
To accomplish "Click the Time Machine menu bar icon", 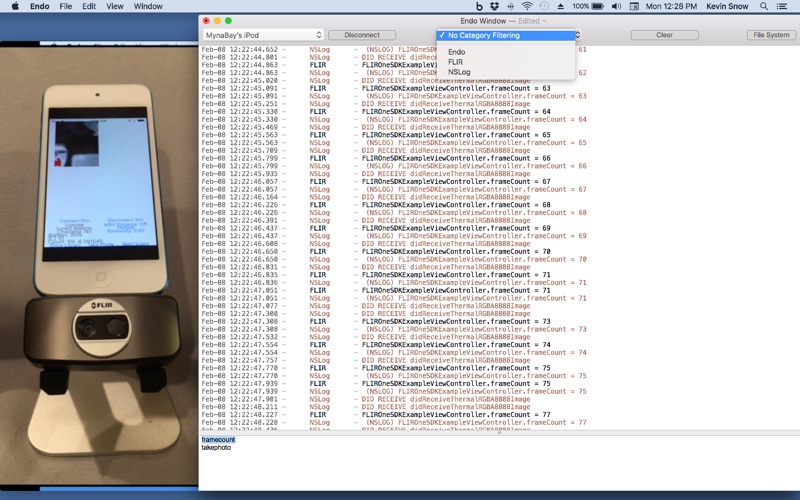I will click(x=544, y=6).
